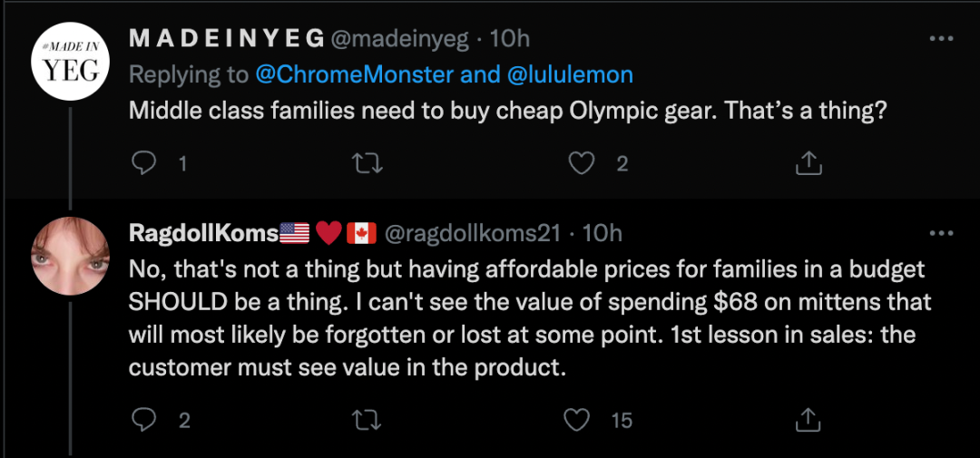Share the MADEINYEG tweet
This screenshot has width=980, height=458.
pyautogui.click(x=808, y=163)
